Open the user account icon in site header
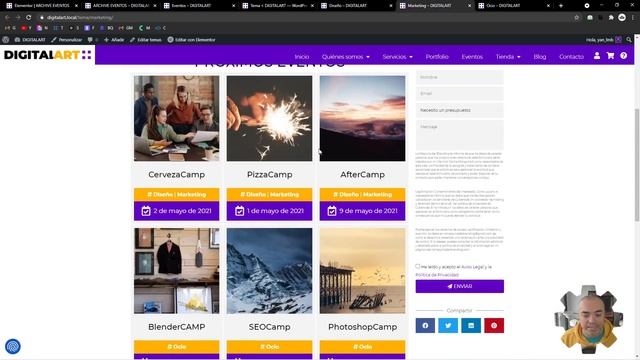 597,56
